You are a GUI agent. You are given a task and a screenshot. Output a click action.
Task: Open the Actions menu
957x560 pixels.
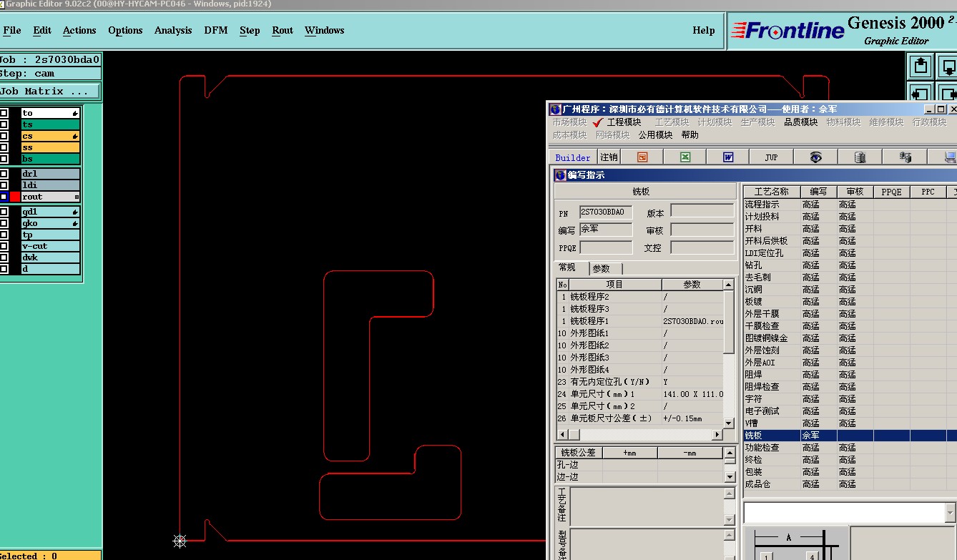point(79,30)
